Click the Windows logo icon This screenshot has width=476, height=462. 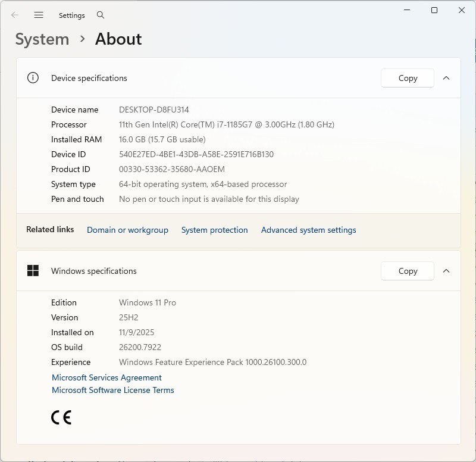33,270
